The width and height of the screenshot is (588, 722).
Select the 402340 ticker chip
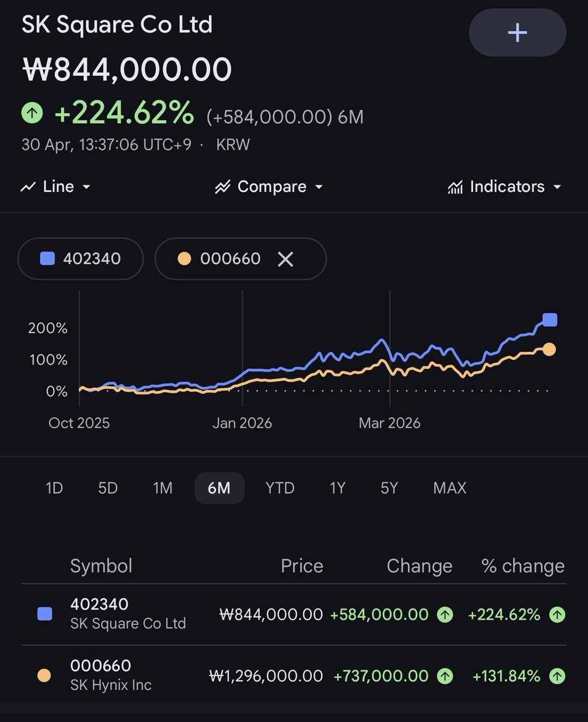(x=81, y=259)
